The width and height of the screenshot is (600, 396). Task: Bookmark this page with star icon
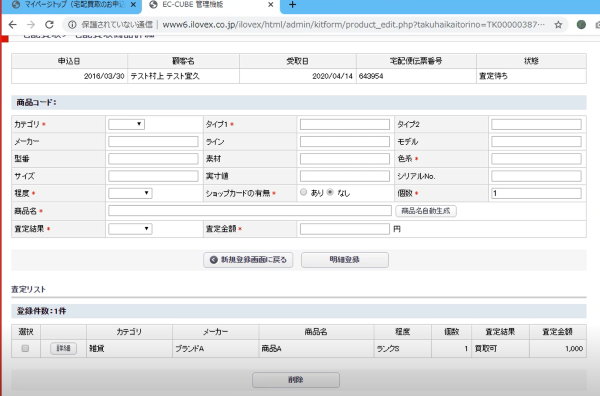(x=558, y=25)
